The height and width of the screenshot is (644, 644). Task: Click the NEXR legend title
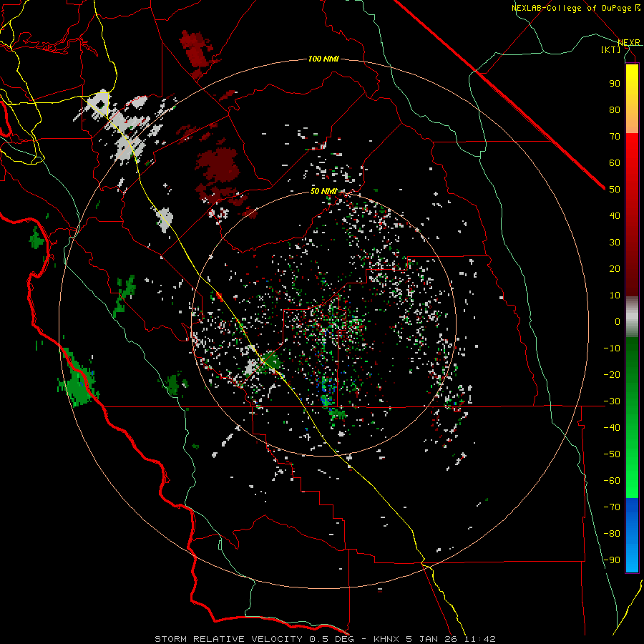tap(628, 42)
